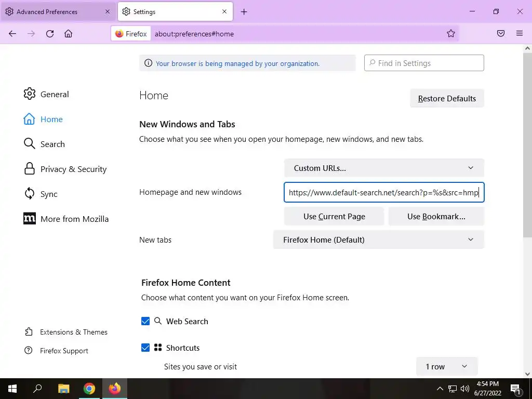Click the Sync arrows icon
Image resolution: width=532 pixels, height=399 pixels.
[x=30, y=194]
